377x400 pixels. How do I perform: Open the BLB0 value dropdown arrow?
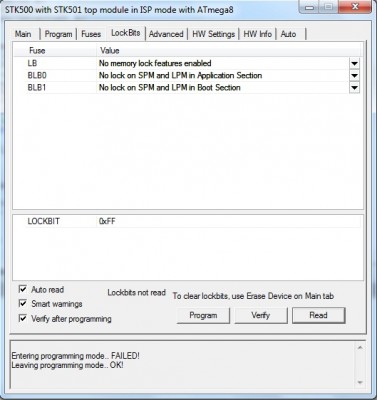point(354,76)
